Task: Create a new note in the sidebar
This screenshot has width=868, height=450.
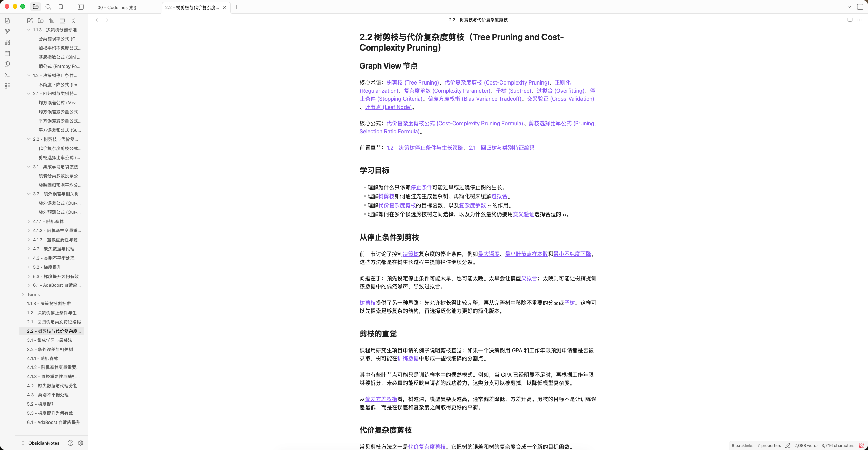Action: click(30, 21)
